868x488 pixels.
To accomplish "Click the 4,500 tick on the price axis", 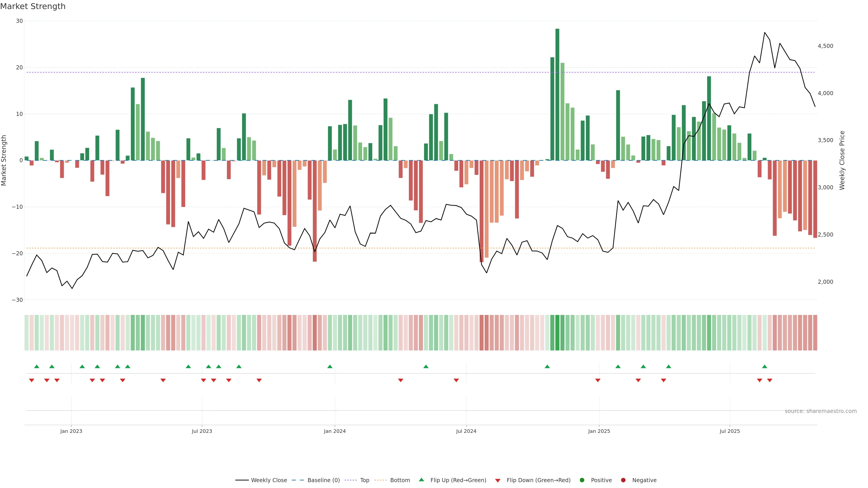I will tap(825, 46).
